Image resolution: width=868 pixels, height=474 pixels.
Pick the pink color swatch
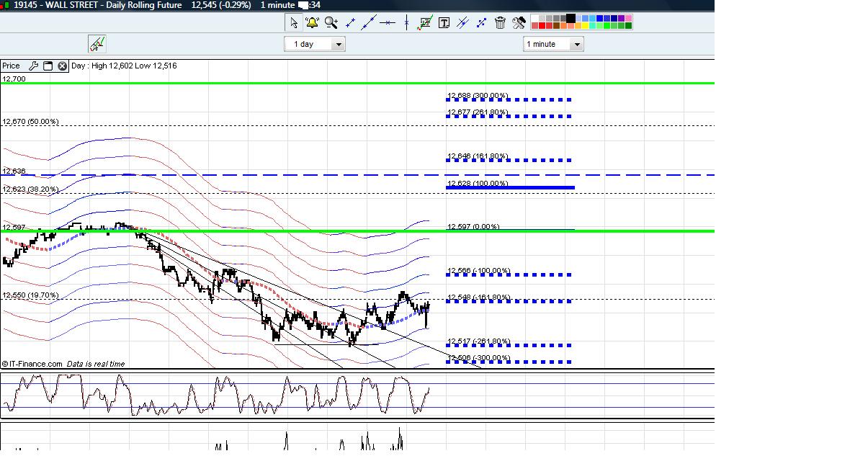coord(628,18)
